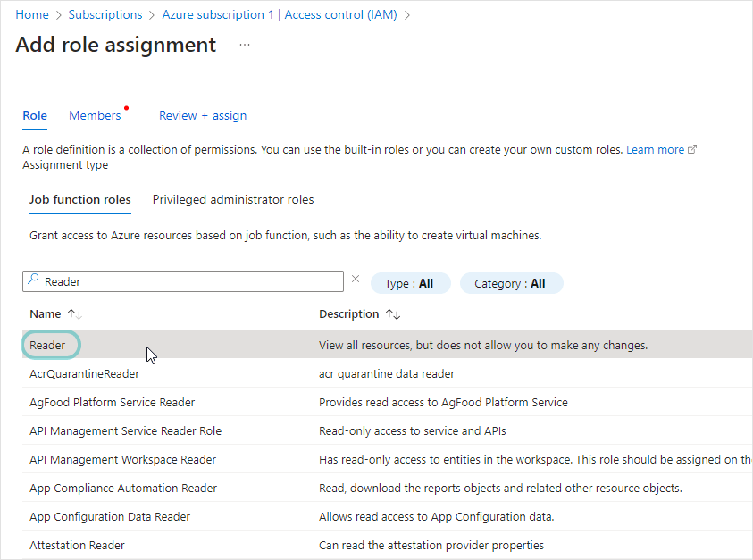Select the Job function roles tab
Viewport: 753px width, 560px height.
click(80, 199)
